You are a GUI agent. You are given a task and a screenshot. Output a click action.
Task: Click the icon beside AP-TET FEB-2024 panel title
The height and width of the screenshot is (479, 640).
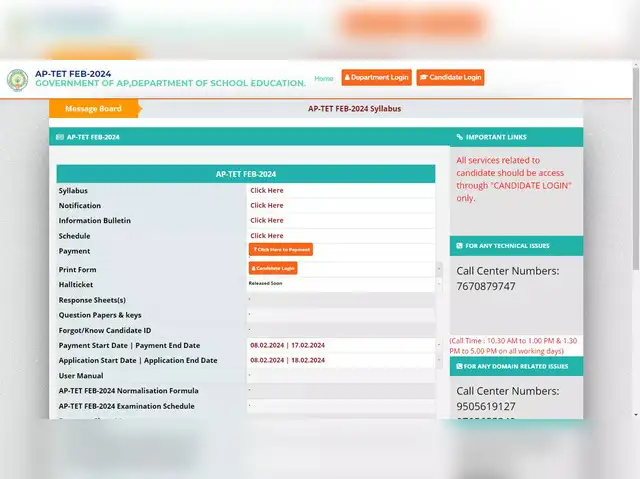point(60,137)
